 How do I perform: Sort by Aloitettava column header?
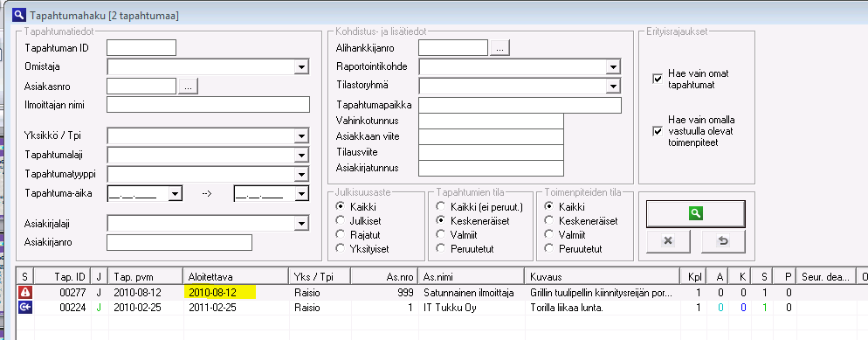[x=236, y=276]
